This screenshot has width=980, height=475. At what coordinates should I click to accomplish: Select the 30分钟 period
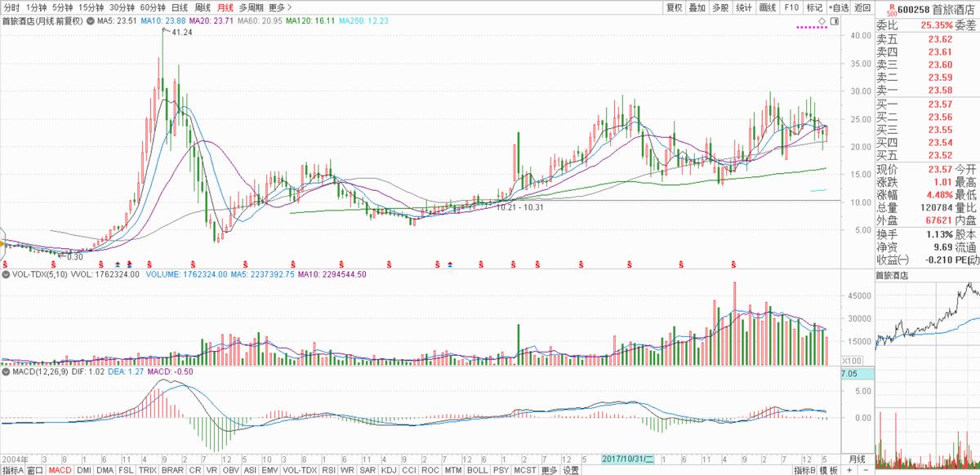click(122, 7)
